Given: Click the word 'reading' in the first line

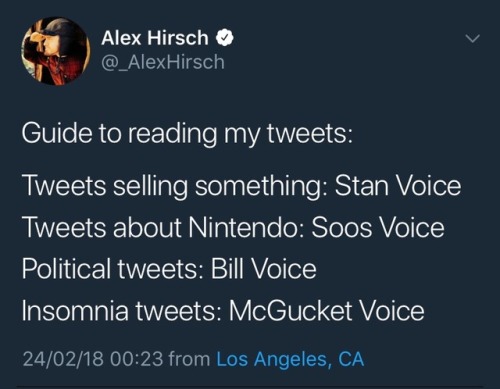Looking at the screenshot, I should click(172, 134).
